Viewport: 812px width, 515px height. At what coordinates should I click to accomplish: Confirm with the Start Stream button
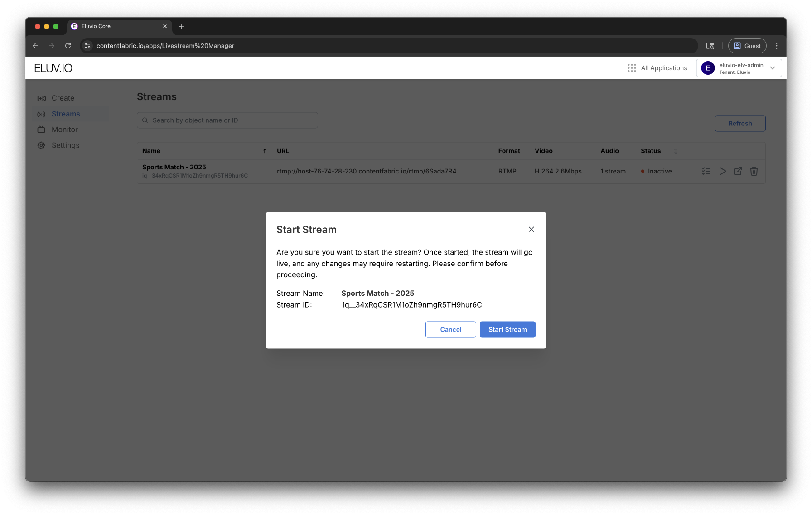click(507, 329)
